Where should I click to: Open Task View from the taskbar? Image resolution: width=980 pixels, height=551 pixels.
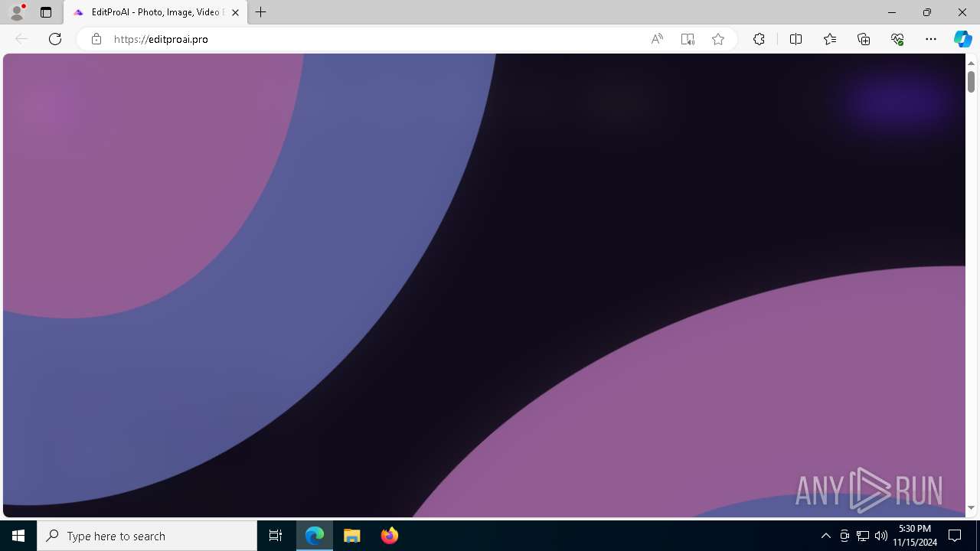coord(276,536)
